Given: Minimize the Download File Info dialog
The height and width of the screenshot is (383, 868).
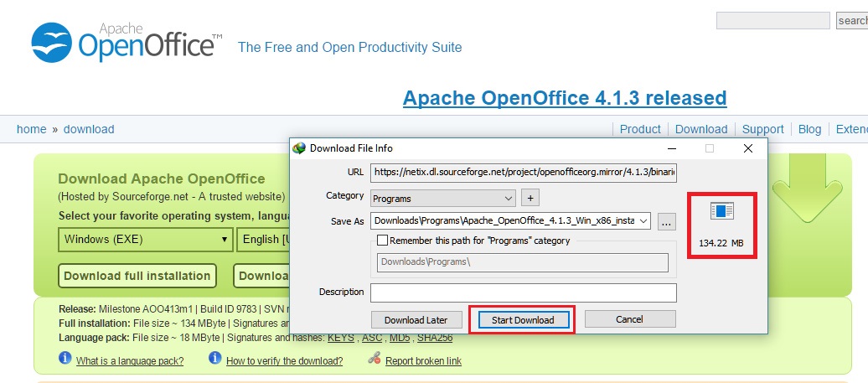Looking at the screenshot, I should pyautogui.click(x=671, y=148).
